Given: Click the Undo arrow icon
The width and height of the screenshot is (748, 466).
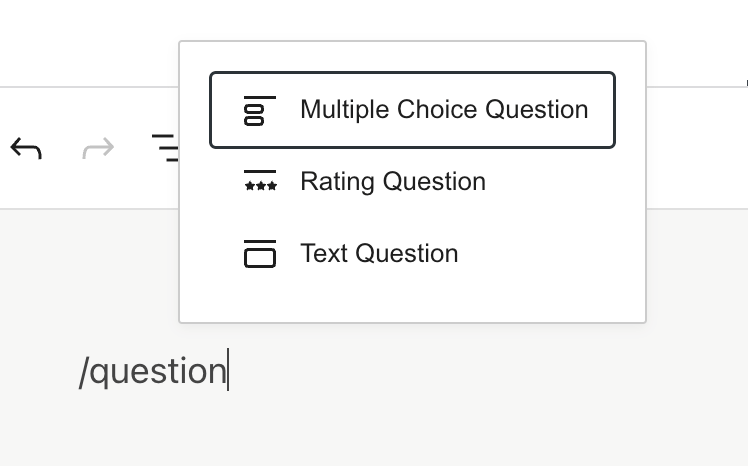Looking at the screenshot, I should click(x=26, y=149).
